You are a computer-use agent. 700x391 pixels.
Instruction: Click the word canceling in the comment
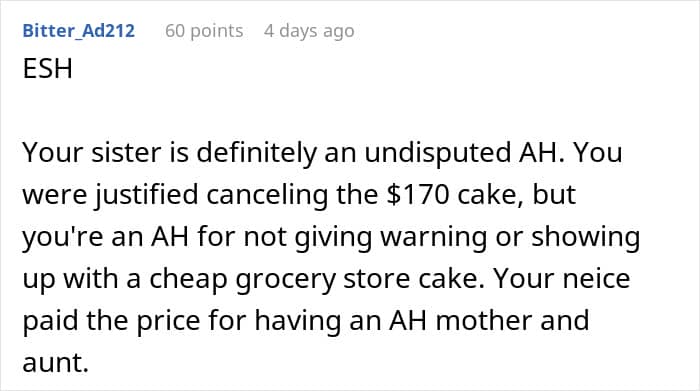(267, 195)
